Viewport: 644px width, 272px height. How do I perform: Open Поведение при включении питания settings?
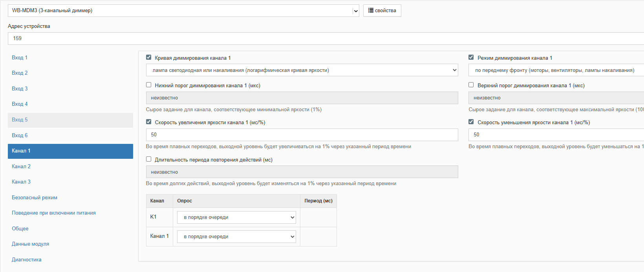tap(54, 213)
